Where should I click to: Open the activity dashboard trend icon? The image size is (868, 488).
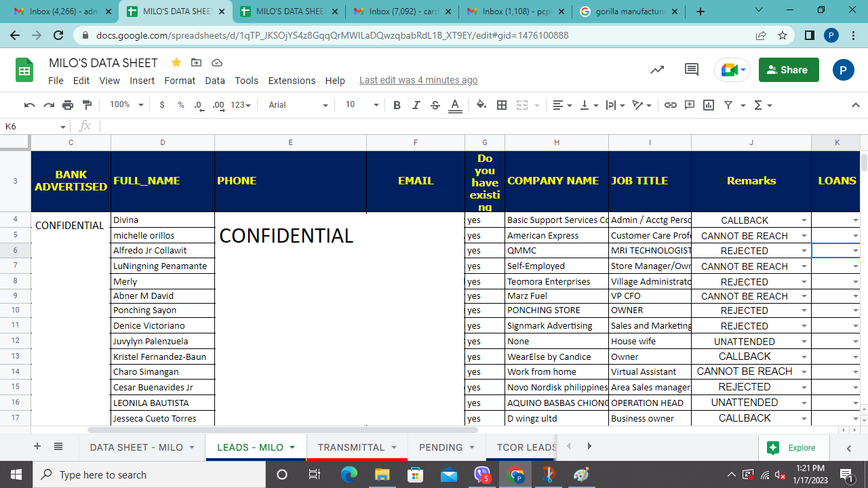pyautogui.click(x=657, y=70)
